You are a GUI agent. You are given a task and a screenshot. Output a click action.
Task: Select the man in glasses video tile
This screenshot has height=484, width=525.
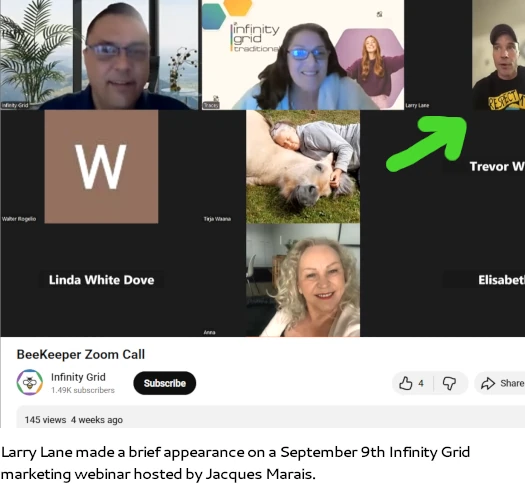(x=99, y=55)
